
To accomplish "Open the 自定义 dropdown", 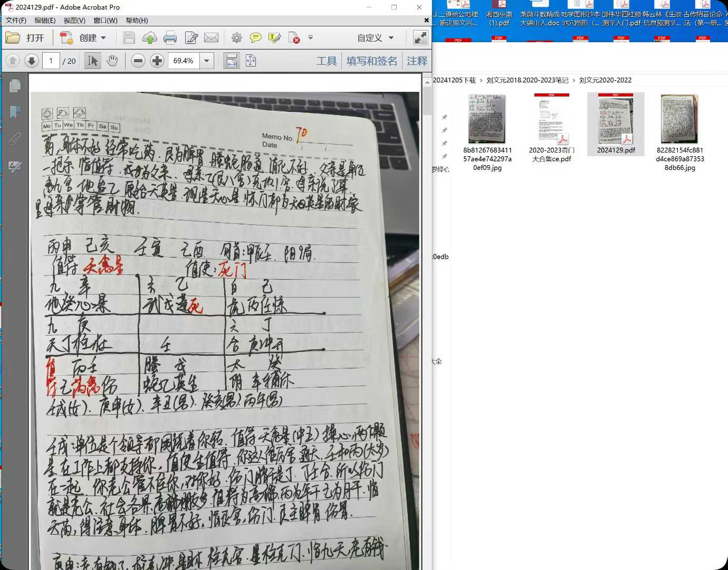I will (x=376, y=38).
